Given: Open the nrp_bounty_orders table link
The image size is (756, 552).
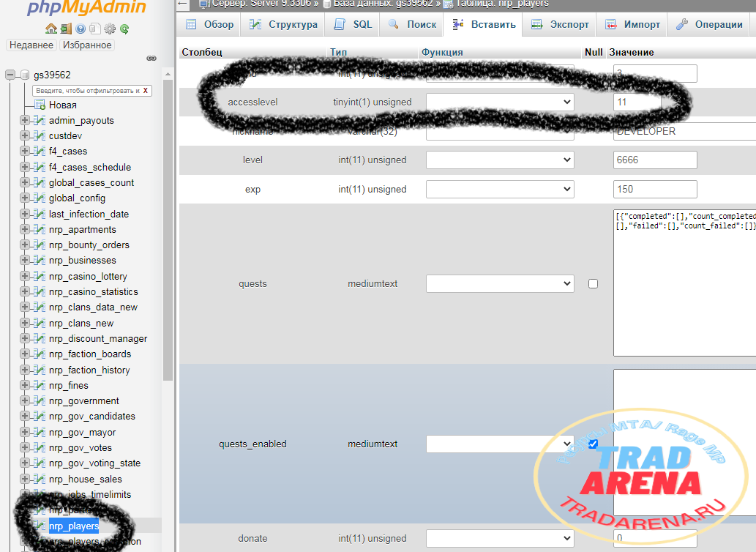Looking at the screenshot, I should click(x=89, y=245).
